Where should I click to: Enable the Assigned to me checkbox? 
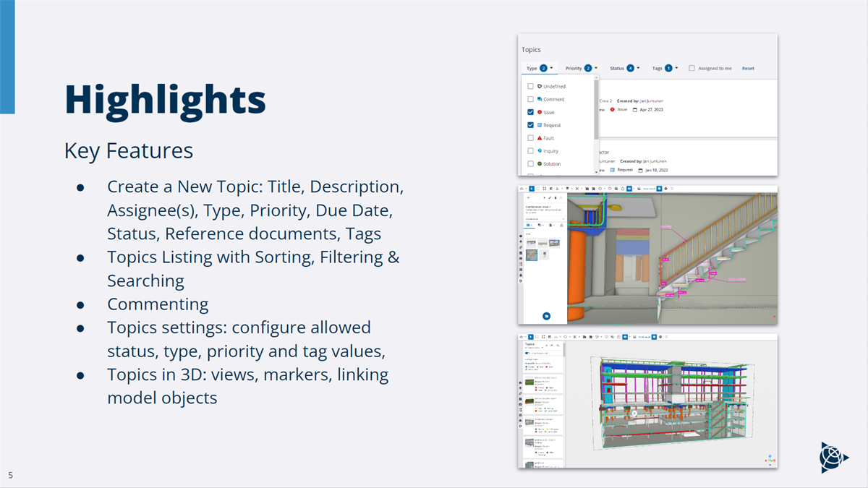tap(692, 68)
